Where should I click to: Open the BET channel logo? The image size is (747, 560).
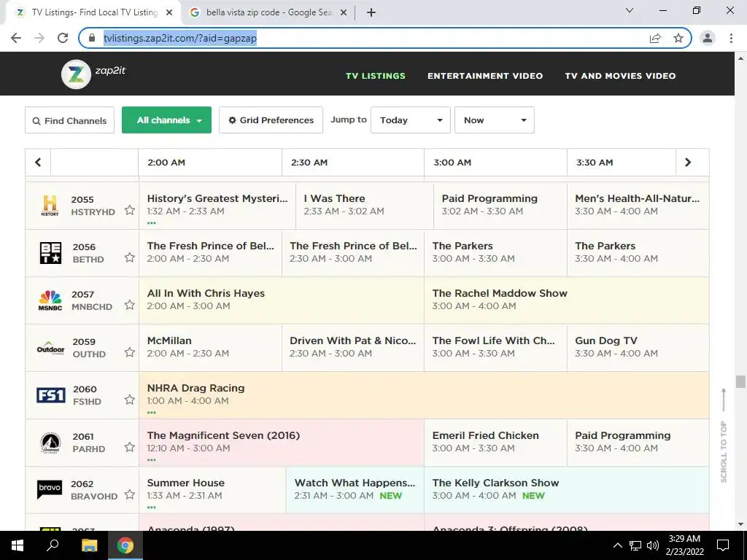coord(50,253)
